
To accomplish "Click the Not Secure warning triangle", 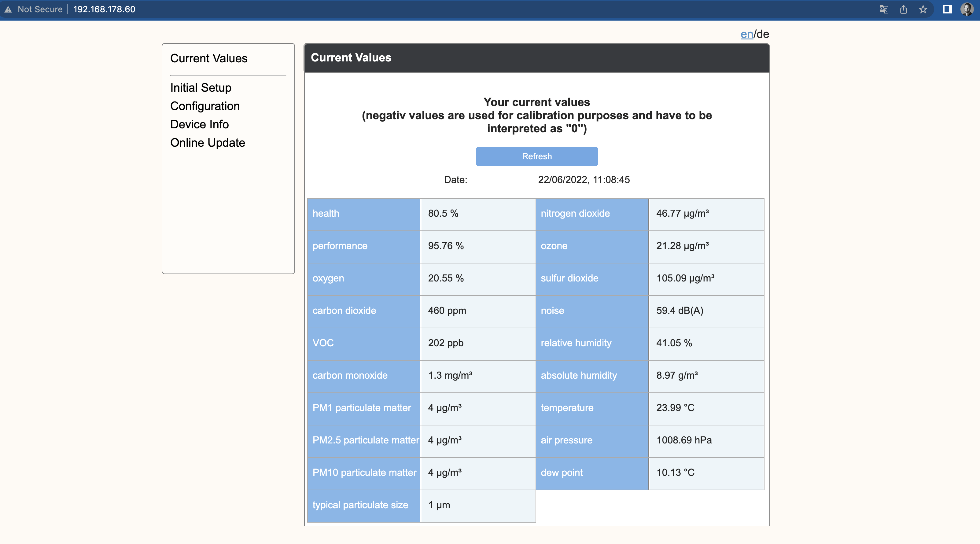I will [x=8, y=9].
